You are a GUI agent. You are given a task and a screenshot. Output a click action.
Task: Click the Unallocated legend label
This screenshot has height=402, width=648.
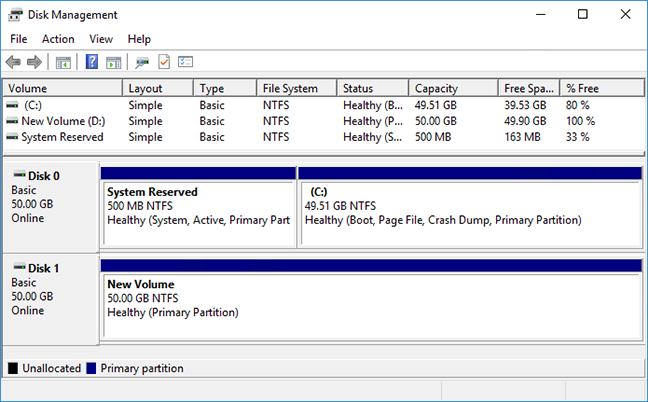pos(52,368)
